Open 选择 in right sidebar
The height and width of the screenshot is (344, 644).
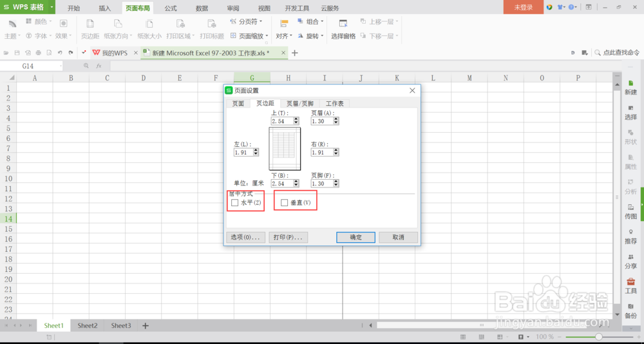point(631,112)
